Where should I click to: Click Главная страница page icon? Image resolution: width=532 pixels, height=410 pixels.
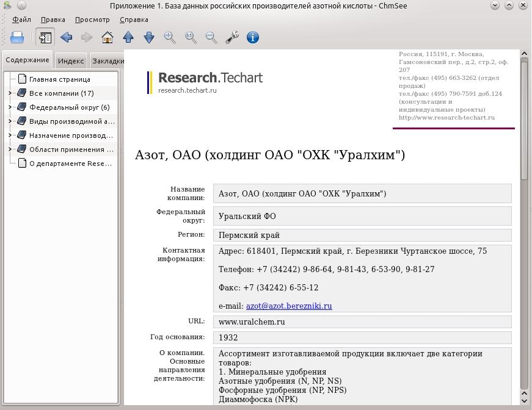pos(22,79)
